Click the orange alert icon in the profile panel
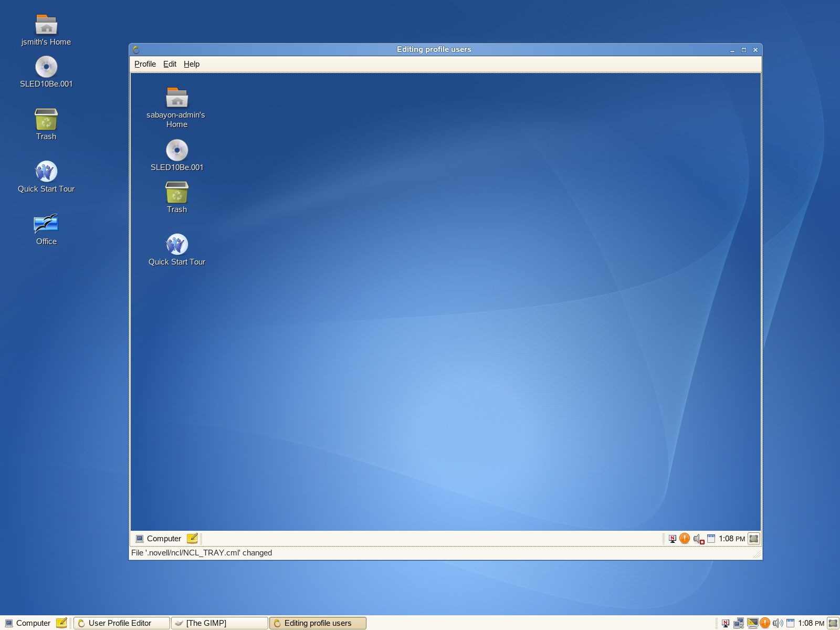Screen dimensions: 840x630 point(685,539)
